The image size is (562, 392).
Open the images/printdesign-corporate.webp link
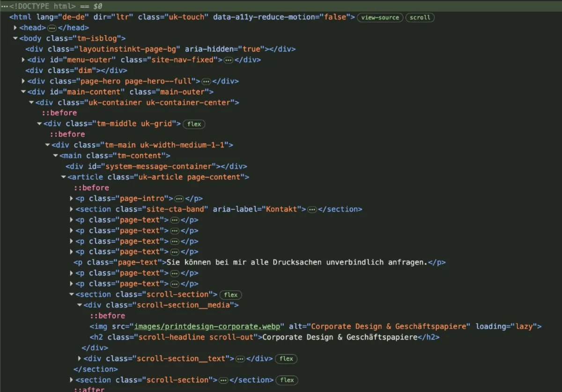click(x=207, y=326)
